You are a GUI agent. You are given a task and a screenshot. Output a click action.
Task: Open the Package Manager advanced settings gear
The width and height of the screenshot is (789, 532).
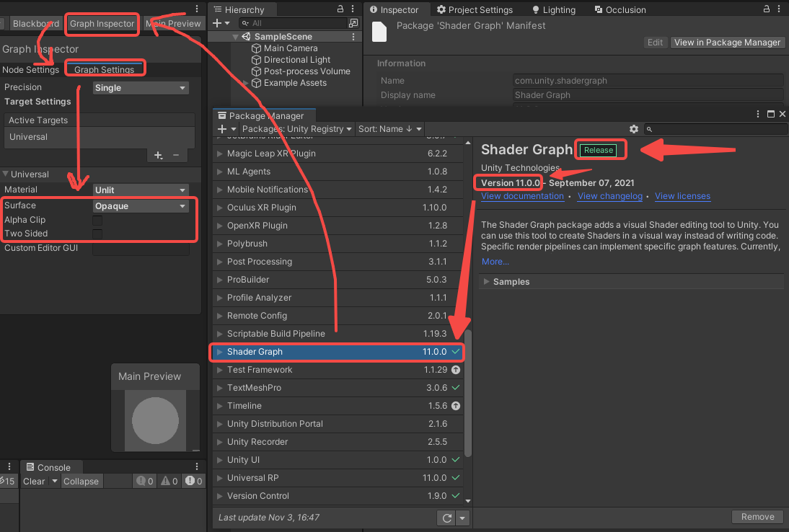click(x=633, y=128)
